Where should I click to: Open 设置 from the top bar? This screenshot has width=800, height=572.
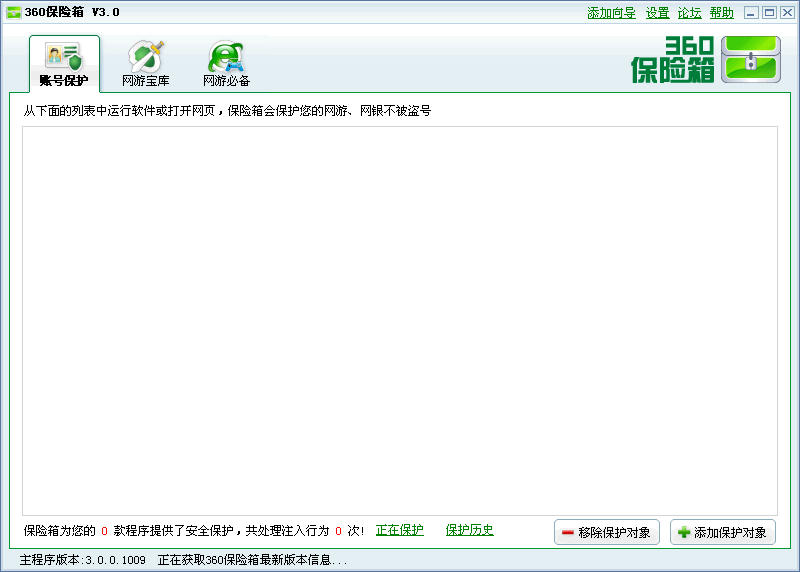pos(657,13)
